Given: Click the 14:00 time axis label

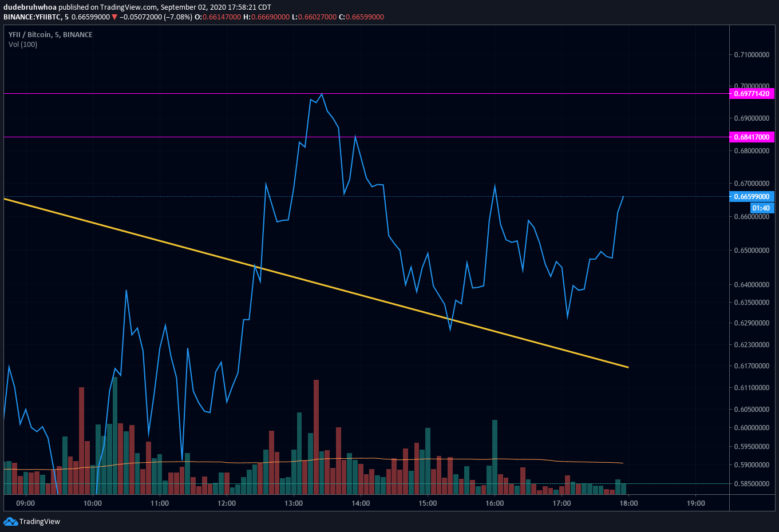Looking at the screenshot, I should click(x=361, y=503).
